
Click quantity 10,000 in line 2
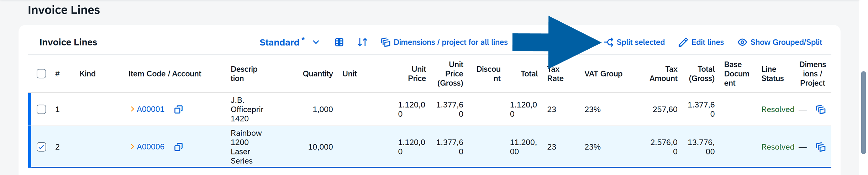click(x=320, y=147)
